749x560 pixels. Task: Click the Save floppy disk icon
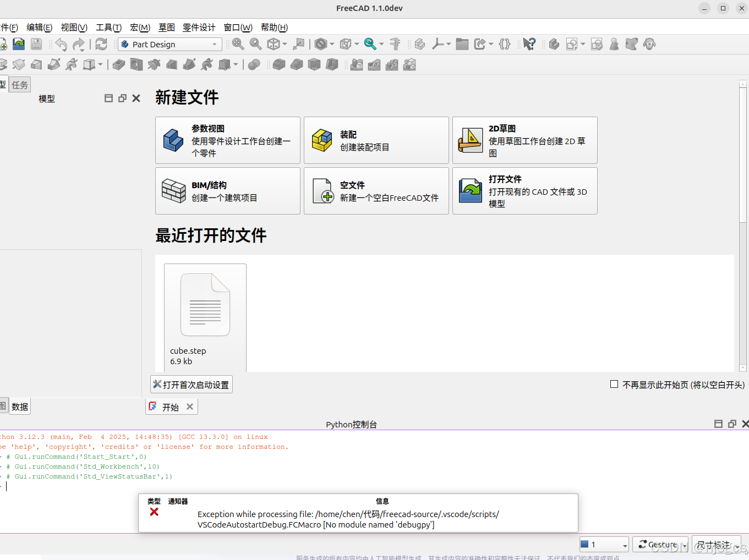tap(36, 44)
